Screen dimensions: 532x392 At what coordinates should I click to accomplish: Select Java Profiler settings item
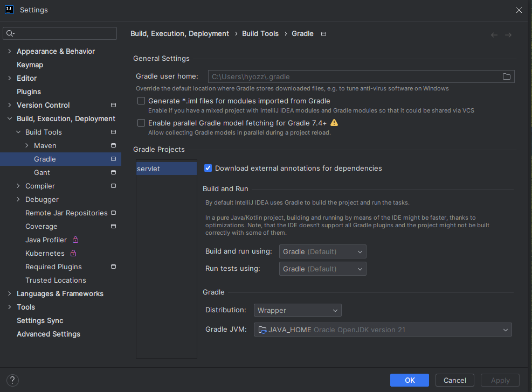[x=46, y=240]
